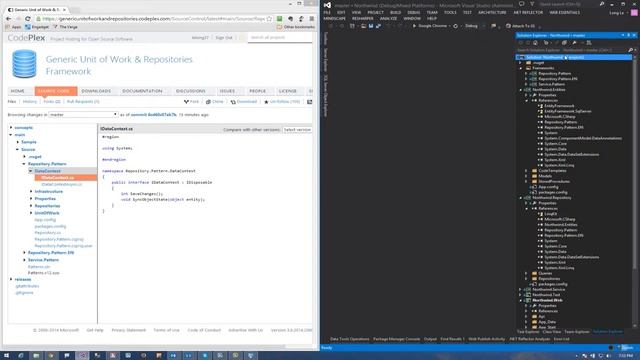The height and width of the screenshot is (360, 640).
Task: Reload the CodePlex page in Chrome
Action: tap(28, 19)
